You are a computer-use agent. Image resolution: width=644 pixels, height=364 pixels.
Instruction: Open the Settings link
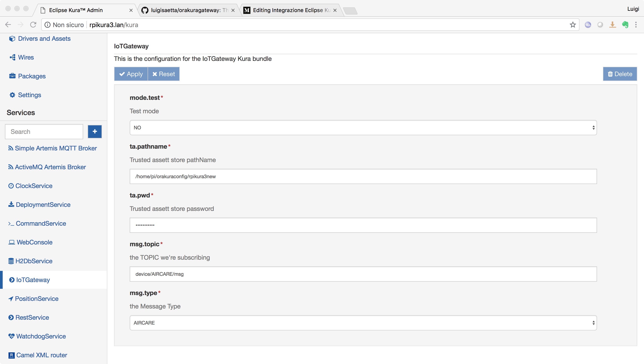pos(30,95)
